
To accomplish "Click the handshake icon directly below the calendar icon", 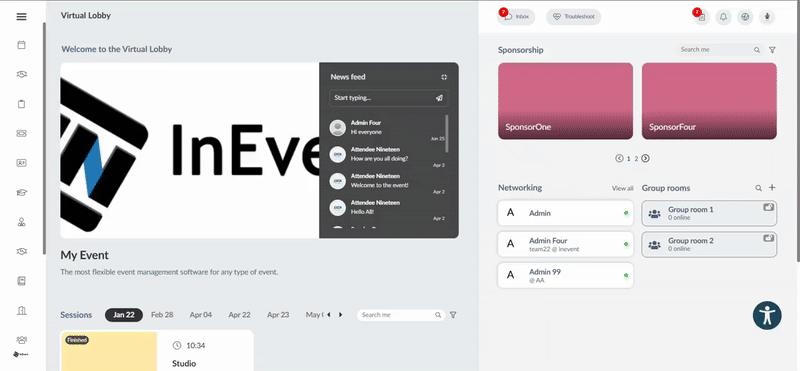I will 21,75.
